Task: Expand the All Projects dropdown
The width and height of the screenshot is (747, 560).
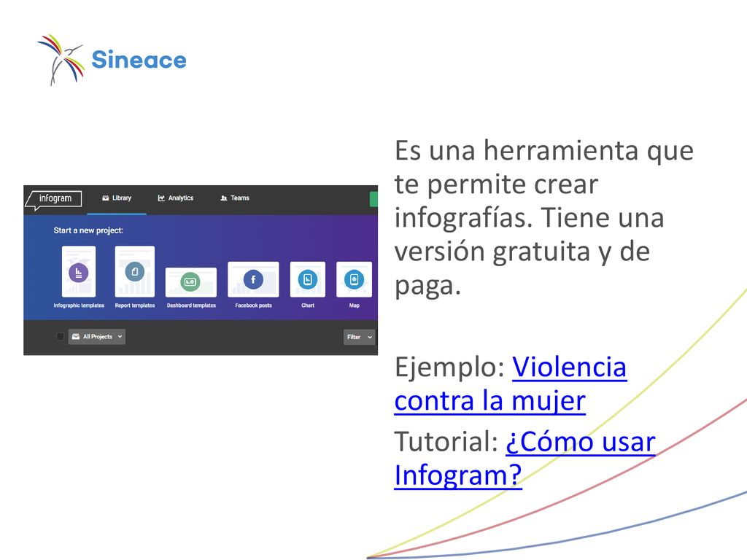Action: point(97,337)
